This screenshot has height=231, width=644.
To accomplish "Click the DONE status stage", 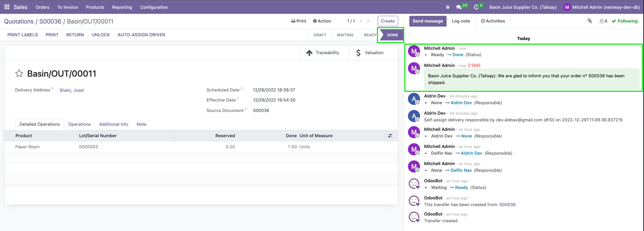I will (x=392, y=35).
